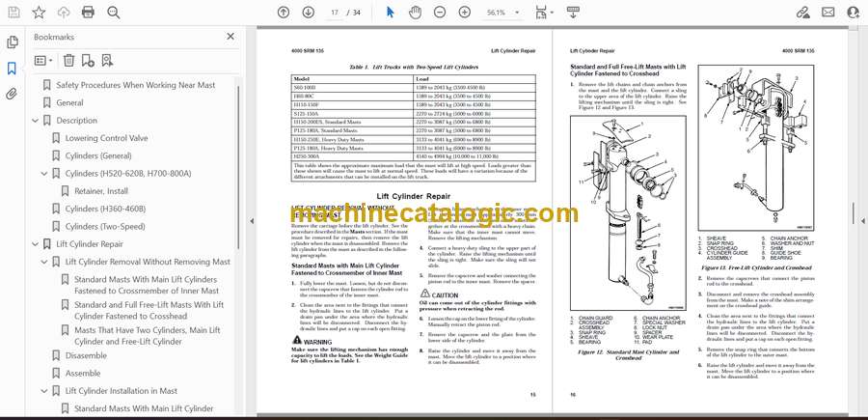This screenshot has height=420, width=868.
Task: Open the bookmarks options menu
Action: coord(43,61)
